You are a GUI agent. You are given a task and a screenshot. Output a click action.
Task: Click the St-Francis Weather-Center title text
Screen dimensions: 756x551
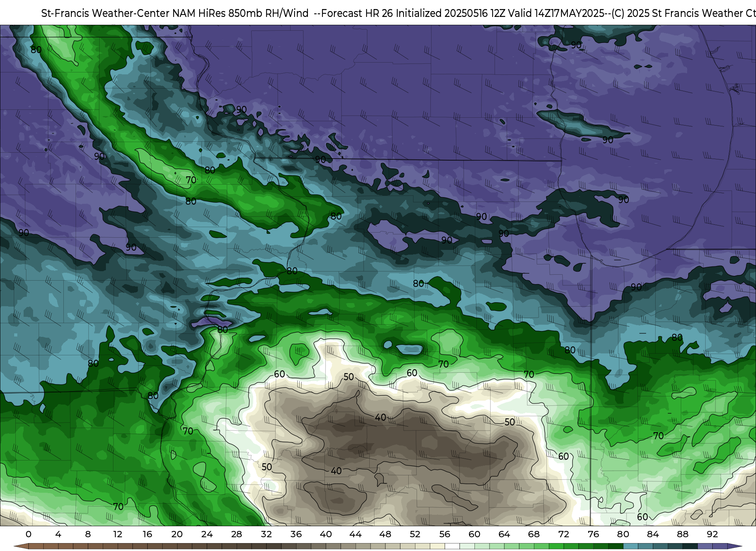coord(105,13)
